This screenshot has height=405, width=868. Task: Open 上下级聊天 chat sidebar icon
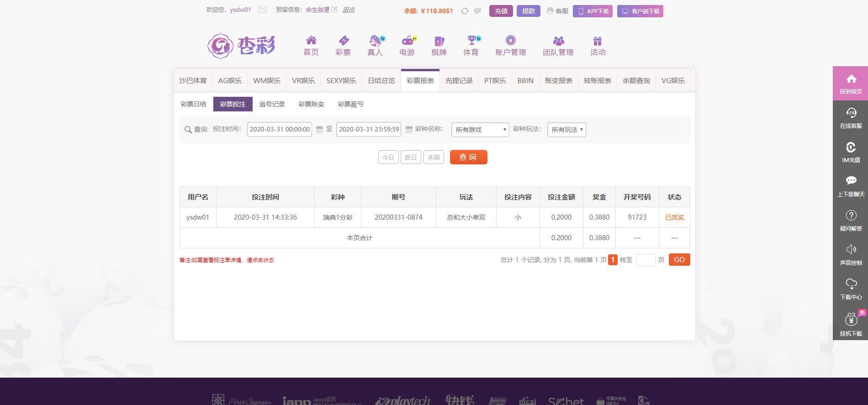[851, 186]
